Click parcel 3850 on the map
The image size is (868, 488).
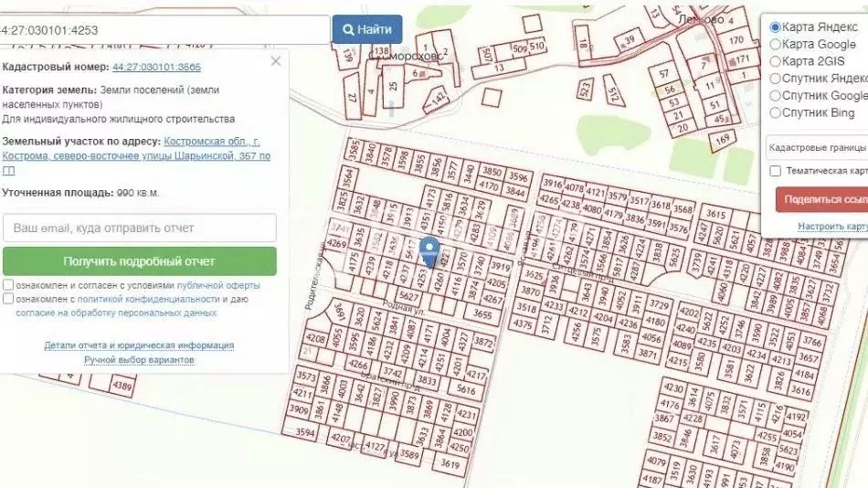click(x=492, y=172)
